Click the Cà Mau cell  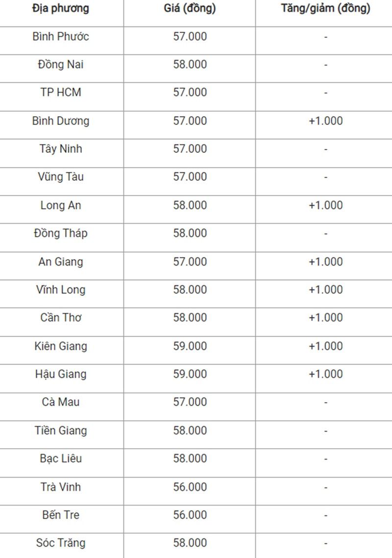61,402
